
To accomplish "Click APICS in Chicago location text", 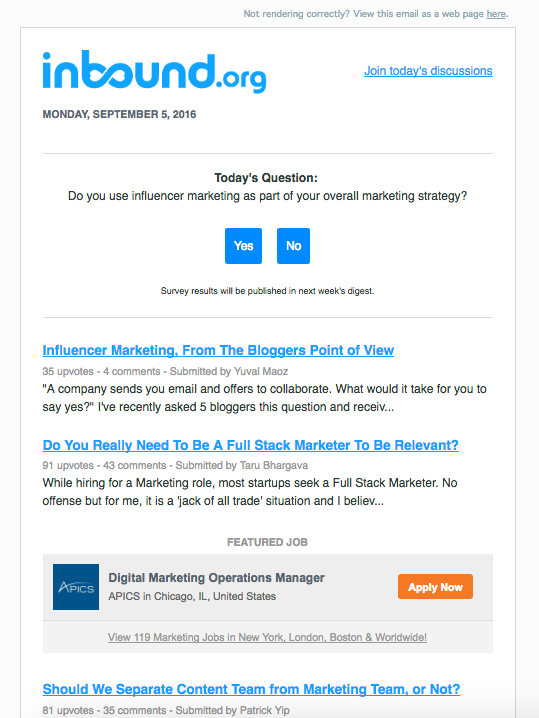I will (x=192, y=596).
